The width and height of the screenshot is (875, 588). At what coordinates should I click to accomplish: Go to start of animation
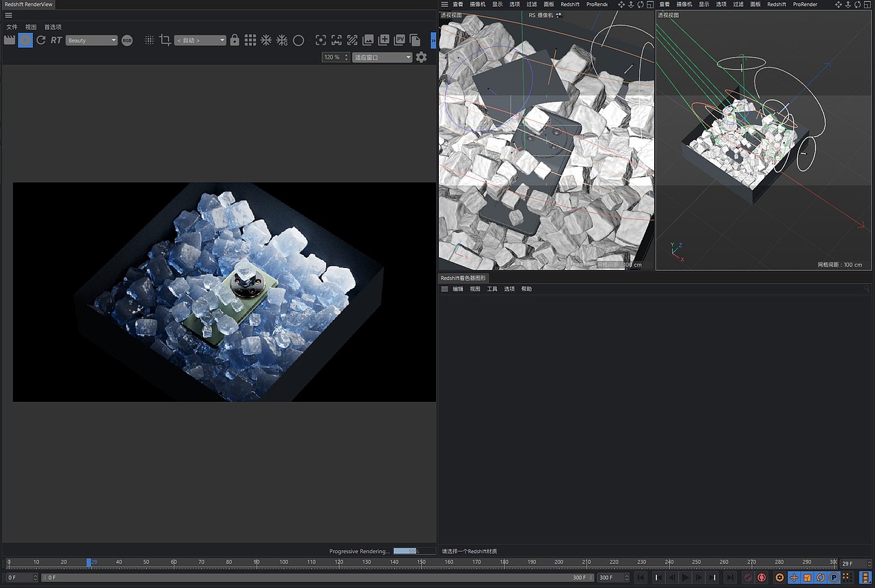coord(641,578)
